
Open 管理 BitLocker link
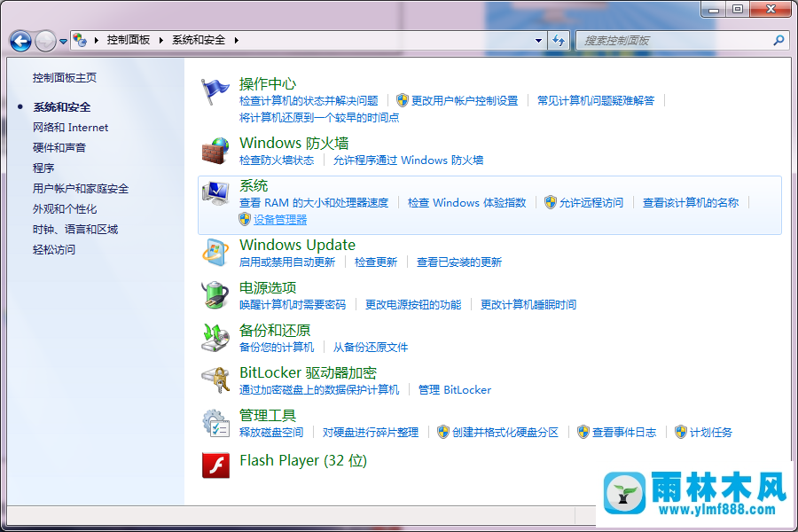point(455,390)
